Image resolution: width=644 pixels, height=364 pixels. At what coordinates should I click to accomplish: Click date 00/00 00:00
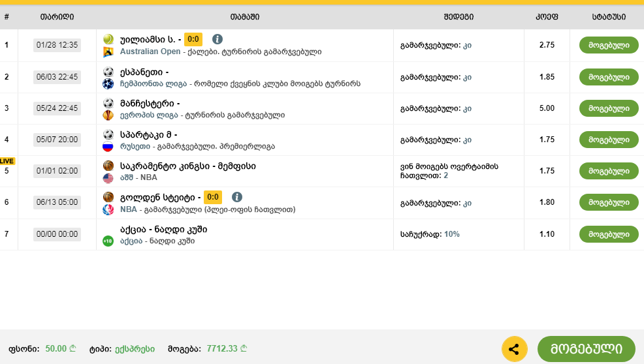[x=57, y=234]
